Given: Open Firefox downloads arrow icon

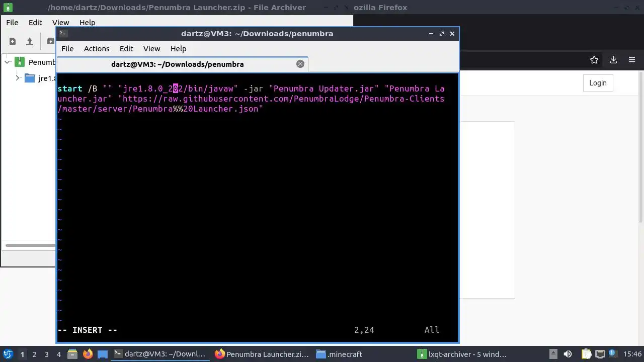Looking at the screenshot, I should (613, 60).
